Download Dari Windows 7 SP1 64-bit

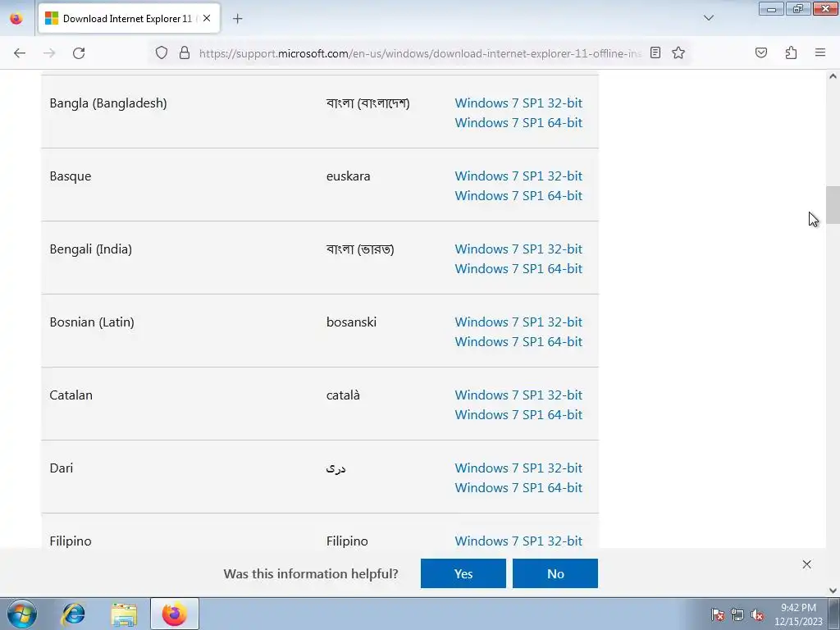click(x=518, y=487)
